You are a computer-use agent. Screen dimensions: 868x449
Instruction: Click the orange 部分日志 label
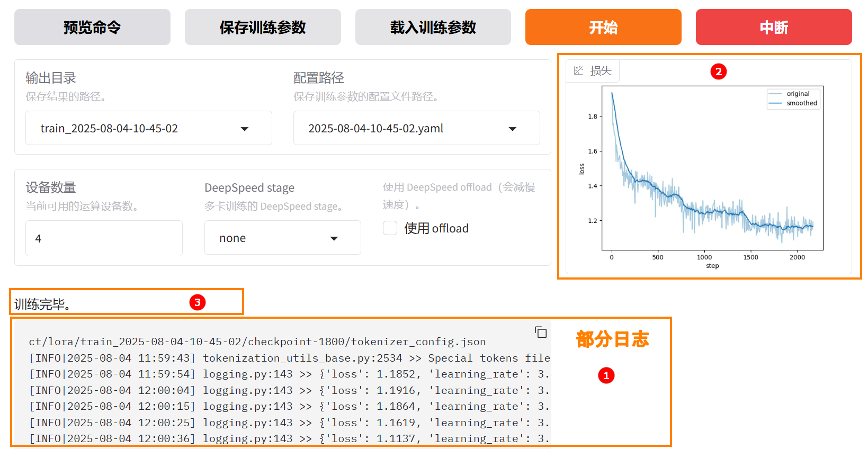(612, 339)
